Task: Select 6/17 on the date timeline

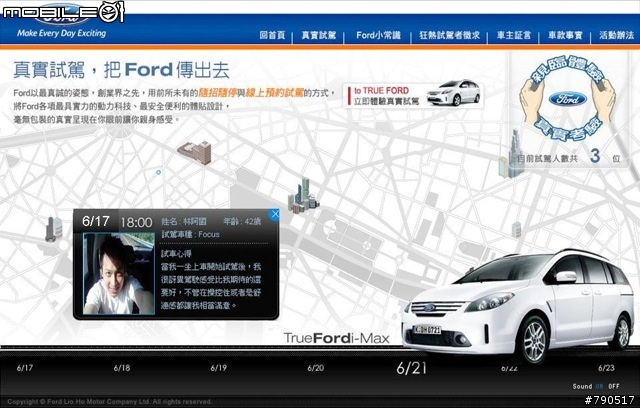Action: (25, 368)
